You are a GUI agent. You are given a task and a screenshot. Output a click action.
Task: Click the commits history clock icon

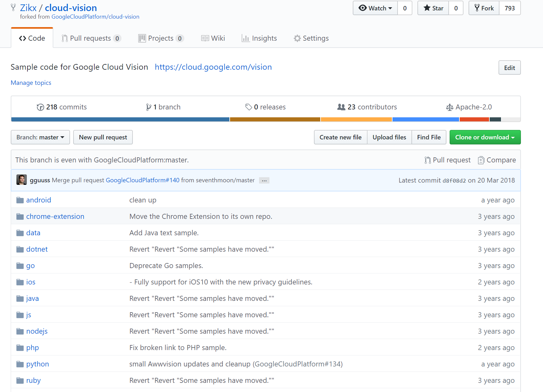coord(40,107)
